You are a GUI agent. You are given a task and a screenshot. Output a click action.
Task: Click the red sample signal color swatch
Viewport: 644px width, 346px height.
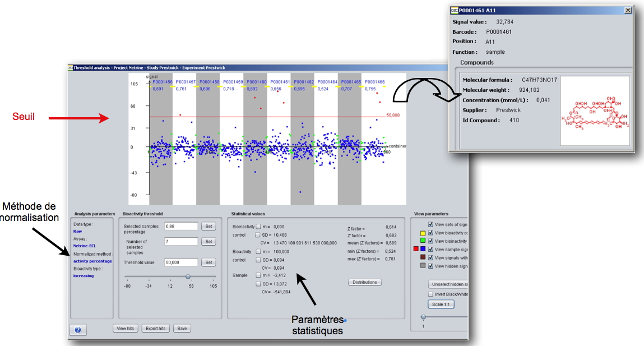point(415,249)
